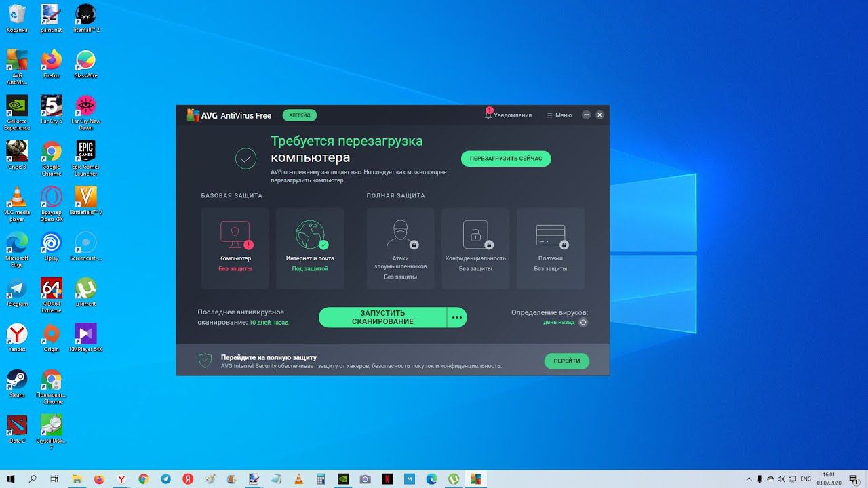Image resolution: width=868 pixels, height=488 pixels.
Task: Open the Меню hamburger menu
Action: tap(559, 115)
